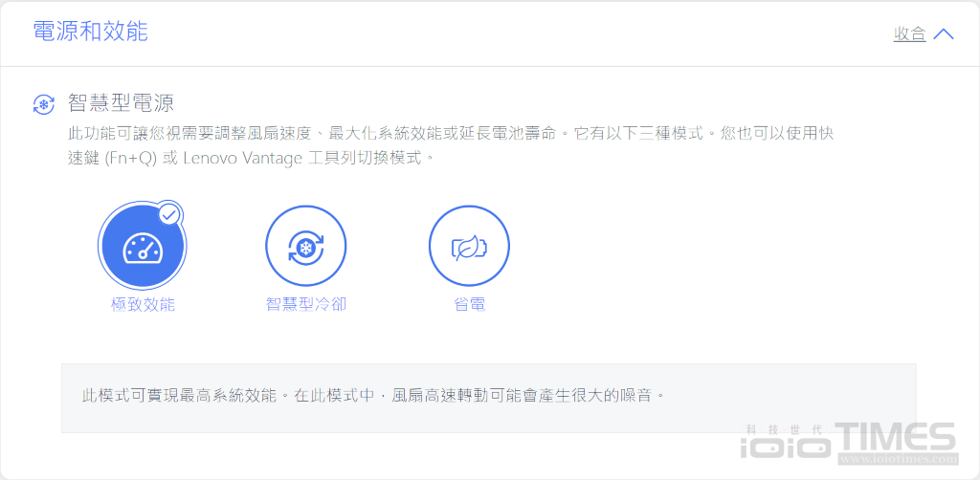980x480 pixels.
Task: Click the 電源和效能 panel title
Action: coord(90,31)
